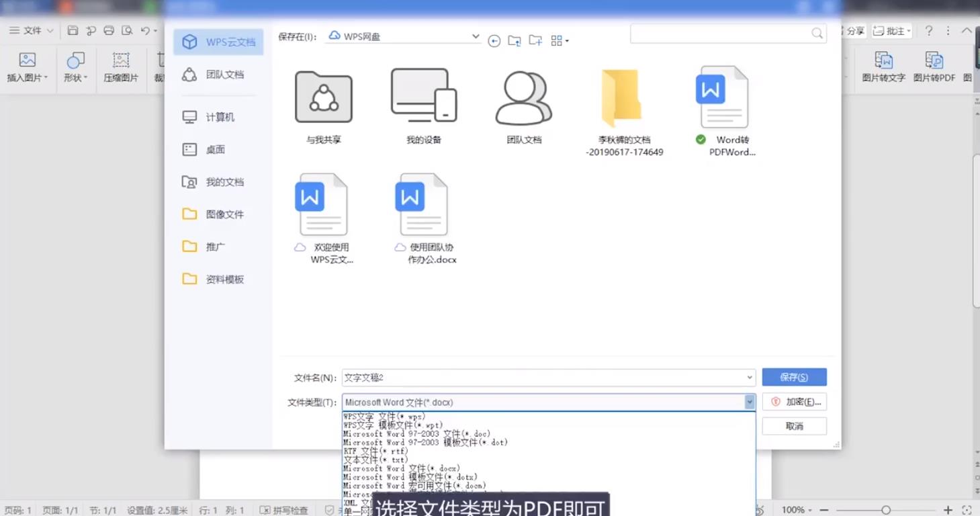Image resolution: width=980 pixels, height=516 pixels.
Task: Expand the undo history dropdown arrow
Action: pos(155,31)
